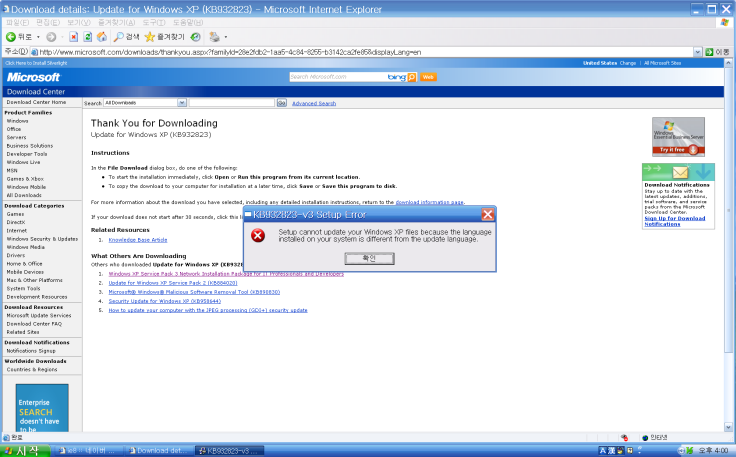
Task: Click the Go (이동) button by the address bar
Action: click(717, 52)
